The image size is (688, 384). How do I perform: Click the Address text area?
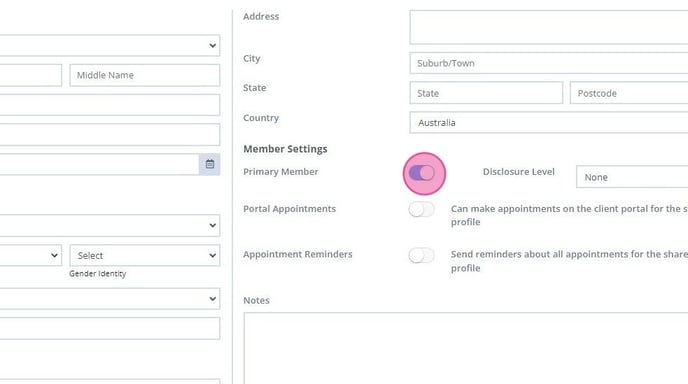coord(549,27)
